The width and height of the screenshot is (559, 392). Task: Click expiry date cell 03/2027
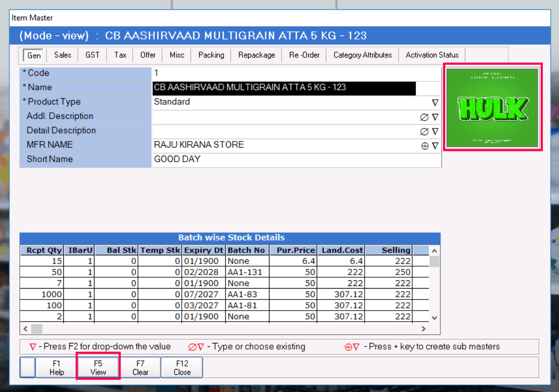[204, 305]
